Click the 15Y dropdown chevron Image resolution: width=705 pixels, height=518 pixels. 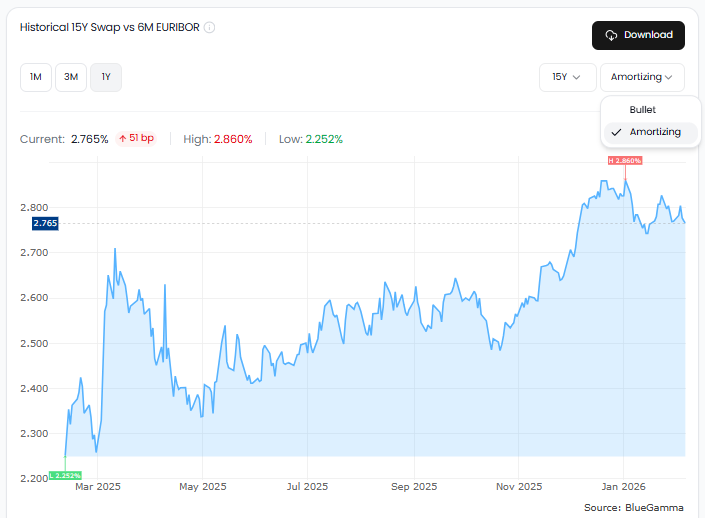tap(576, 77)
